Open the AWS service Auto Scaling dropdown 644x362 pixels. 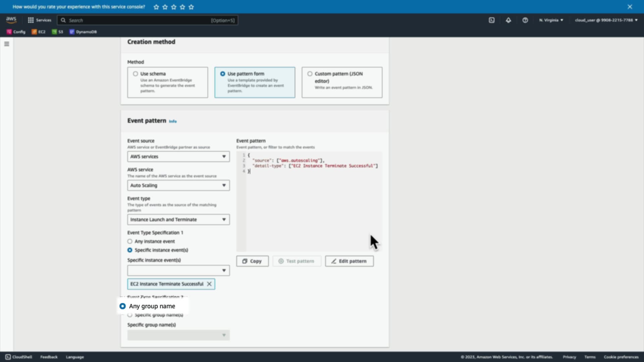(x=178, y=185)
